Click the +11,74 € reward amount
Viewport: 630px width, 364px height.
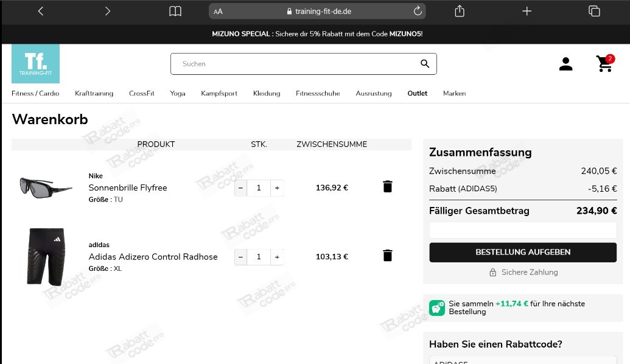(x=511, y=304)
